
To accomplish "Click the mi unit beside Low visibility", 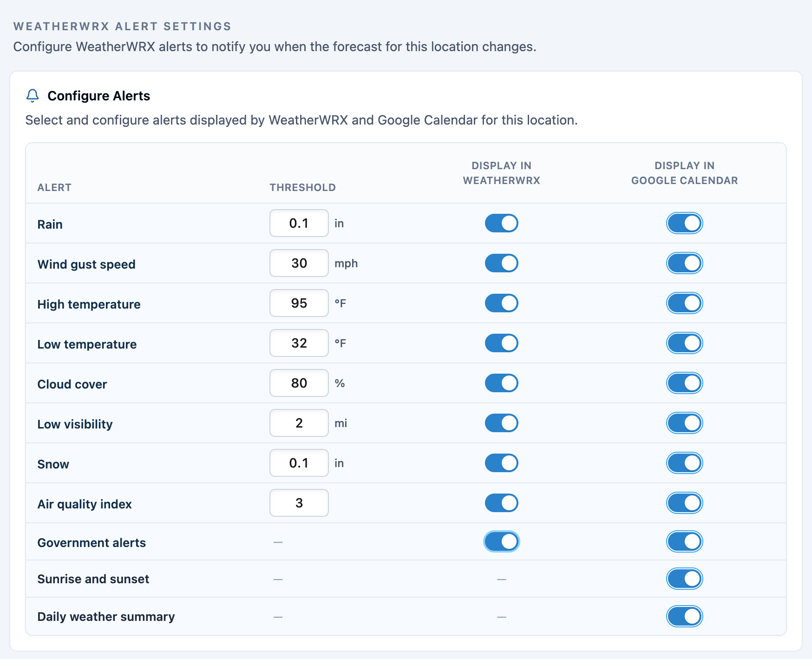I will click(x=341, y=423).
